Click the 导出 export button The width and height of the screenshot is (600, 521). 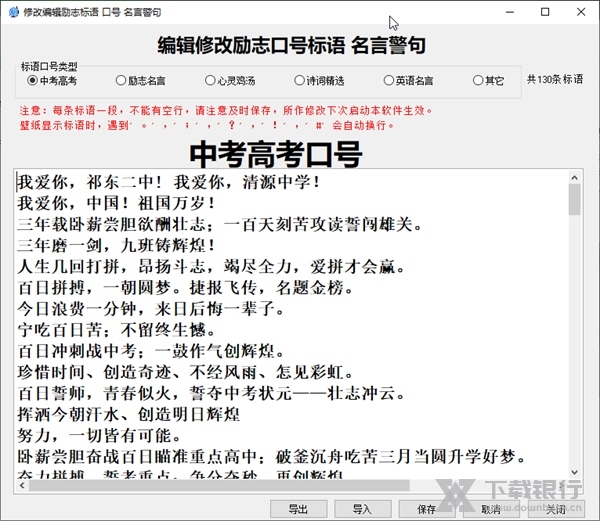tap(298, 509)
